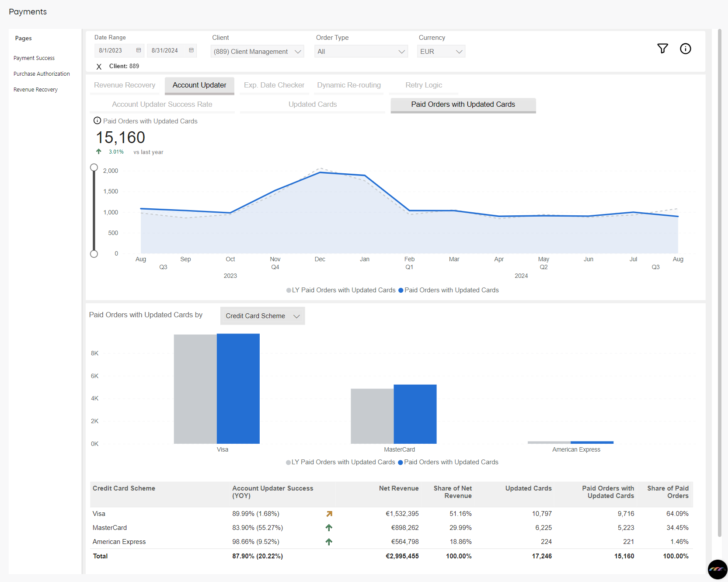Click MasterCard net revenue €898,262
Image resolution: width=728 pixels, height=582 pixels.
tap(405, 528)
